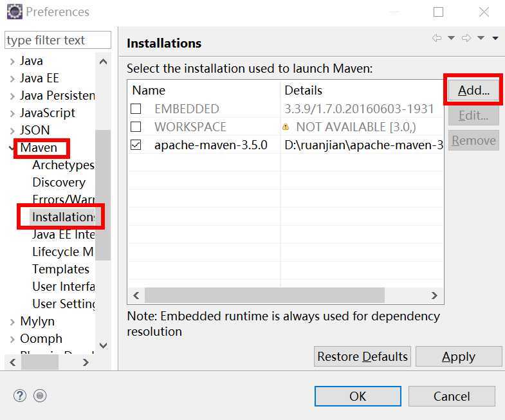Expand the Java EE tree node

[x=12, y=78]
